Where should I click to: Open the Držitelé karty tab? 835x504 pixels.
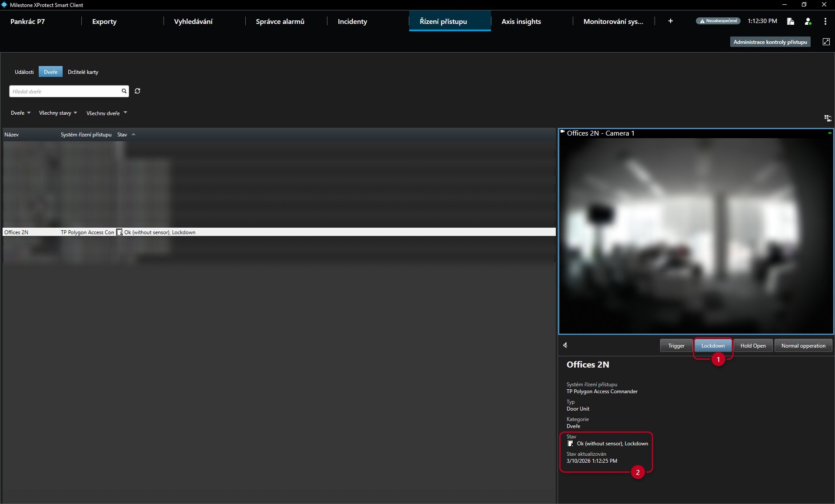(83, 72)
